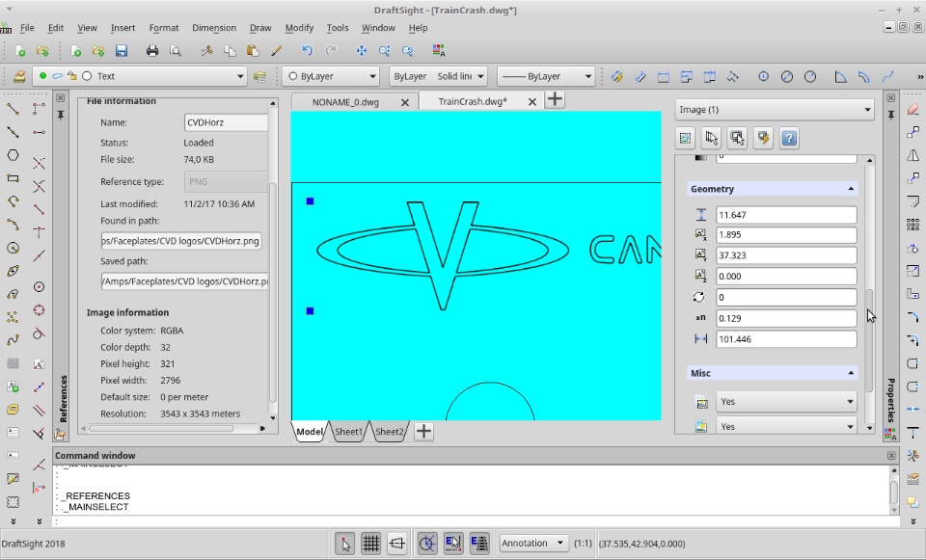Click the Saved path field
926x560 pixels.
(184, 281)
